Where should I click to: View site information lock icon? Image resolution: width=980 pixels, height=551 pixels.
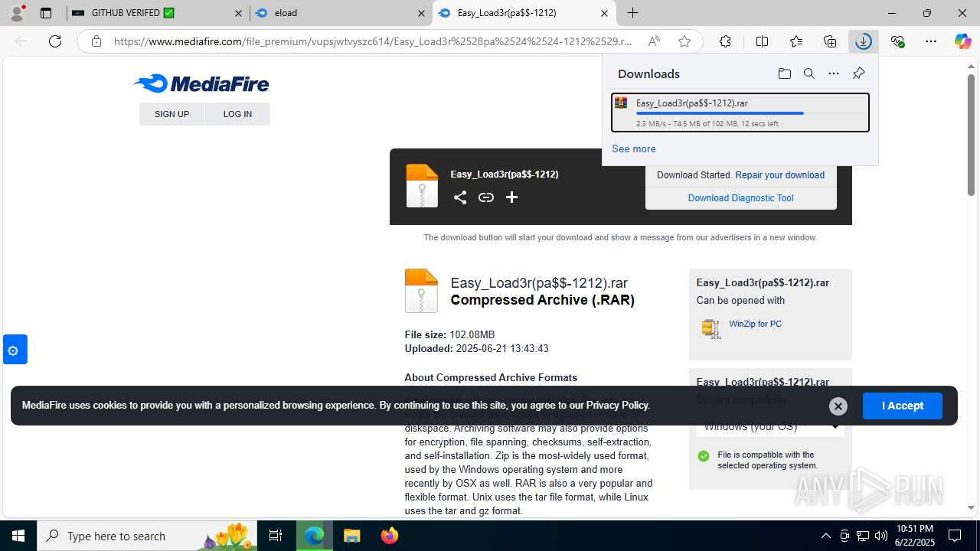click(x=96, y=41)
